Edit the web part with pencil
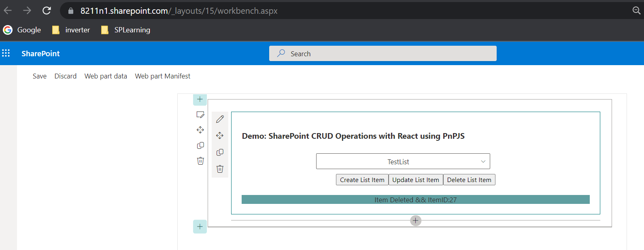This screenshot has height=250, width=644. click(x=220, y=119)
